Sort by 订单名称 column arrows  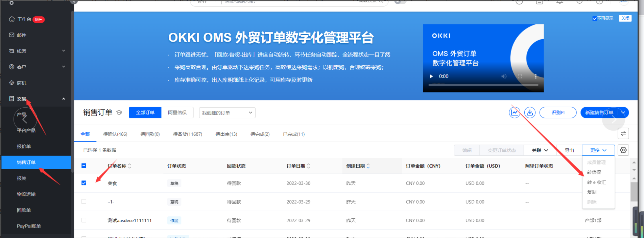[129, 166]
